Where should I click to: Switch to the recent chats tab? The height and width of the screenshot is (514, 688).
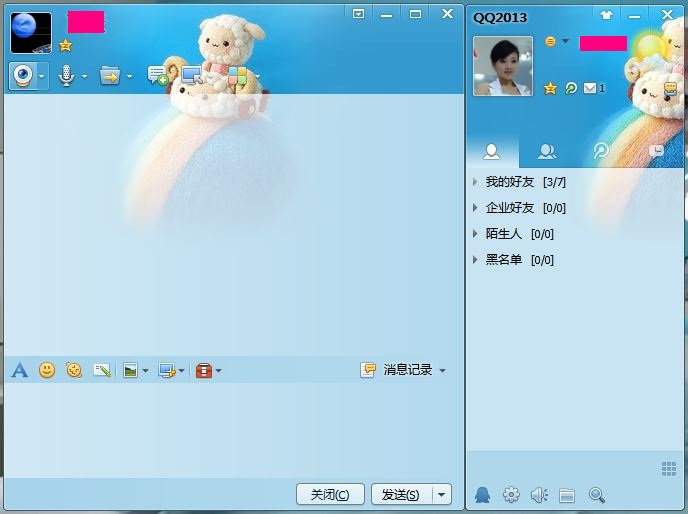point(656,151)
